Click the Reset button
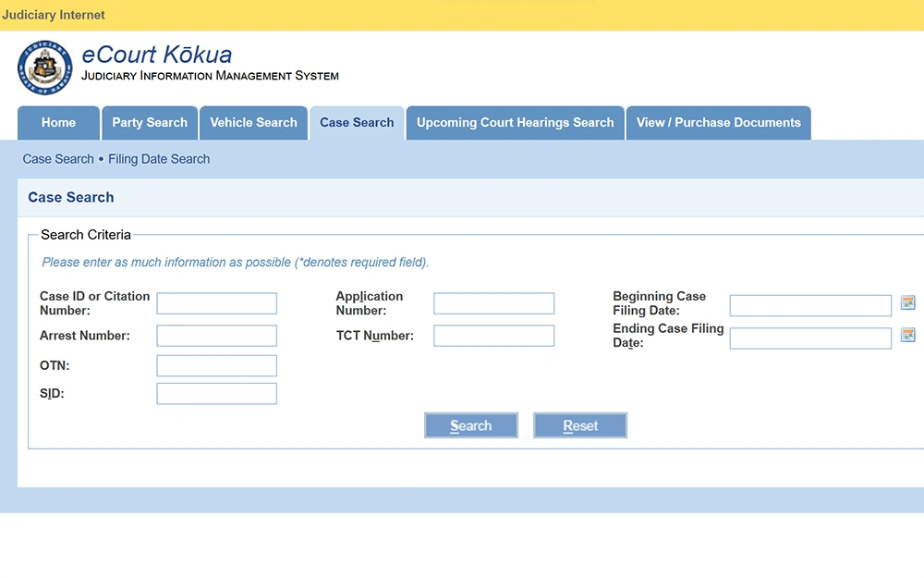 [x=580, y=425]
